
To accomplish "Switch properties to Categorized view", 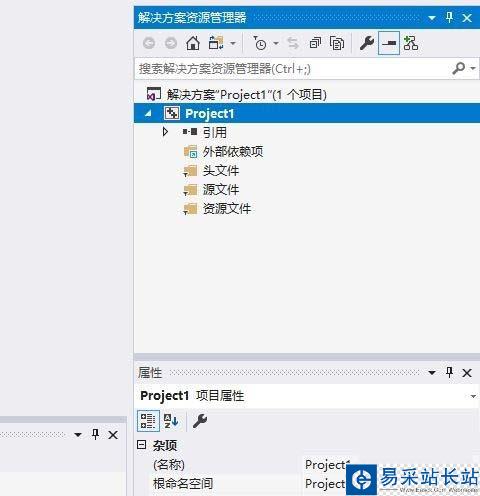I will click(x=148, y=421).
